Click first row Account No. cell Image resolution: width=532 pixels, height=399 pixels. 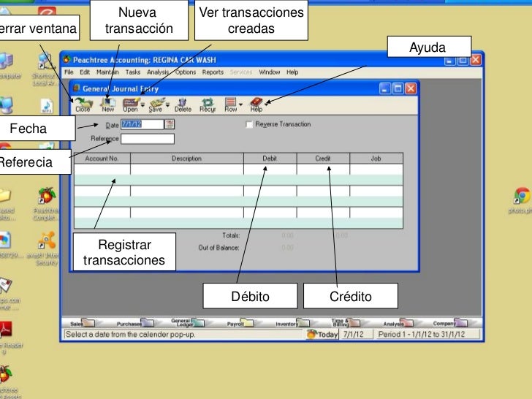pyautogui.click(x=102, y=170)
